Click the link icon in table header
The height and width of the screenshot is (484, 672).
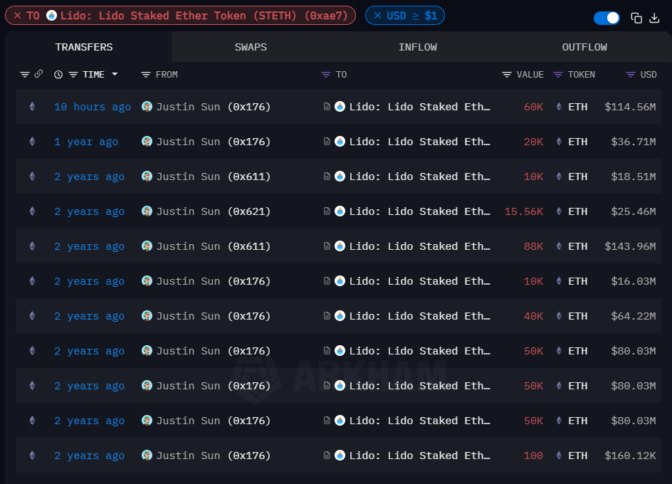(39, 74)
